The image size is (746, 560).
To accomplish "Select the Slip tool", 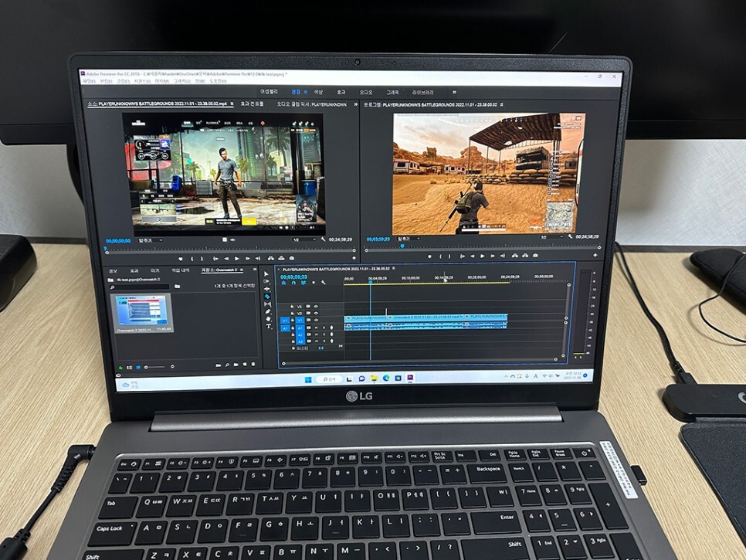I will click(x=268, y=304).
